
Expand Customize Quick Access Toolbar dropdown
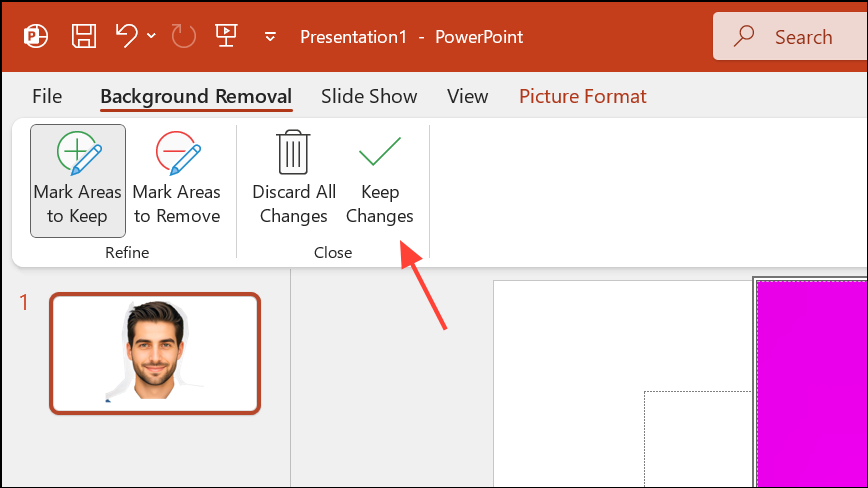[x=270, y=38]
